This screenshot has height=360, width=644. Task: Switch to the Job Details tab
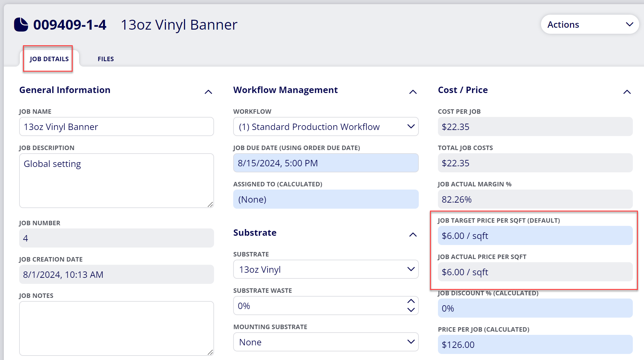tap(49, 59)
